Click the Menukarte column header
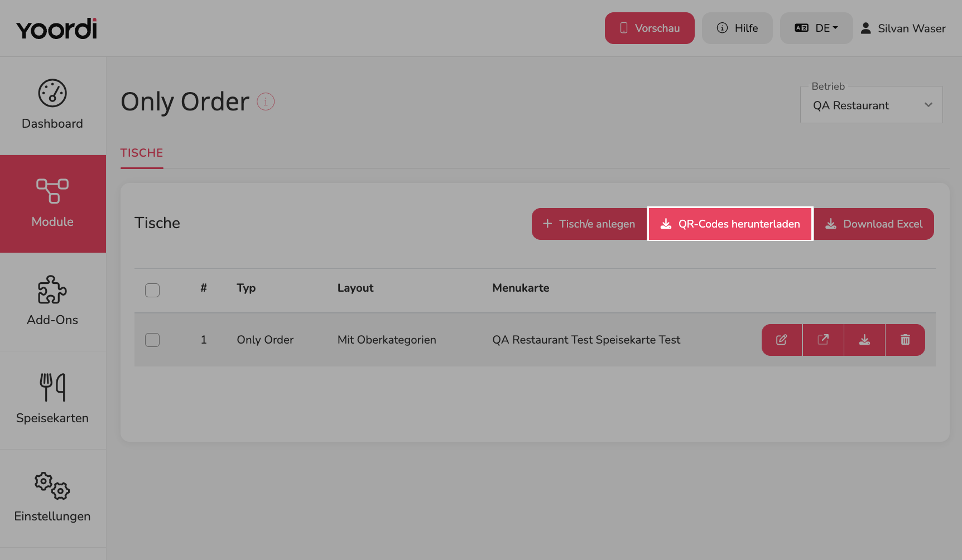Screen dimensions: 962x560 (521, 288)
